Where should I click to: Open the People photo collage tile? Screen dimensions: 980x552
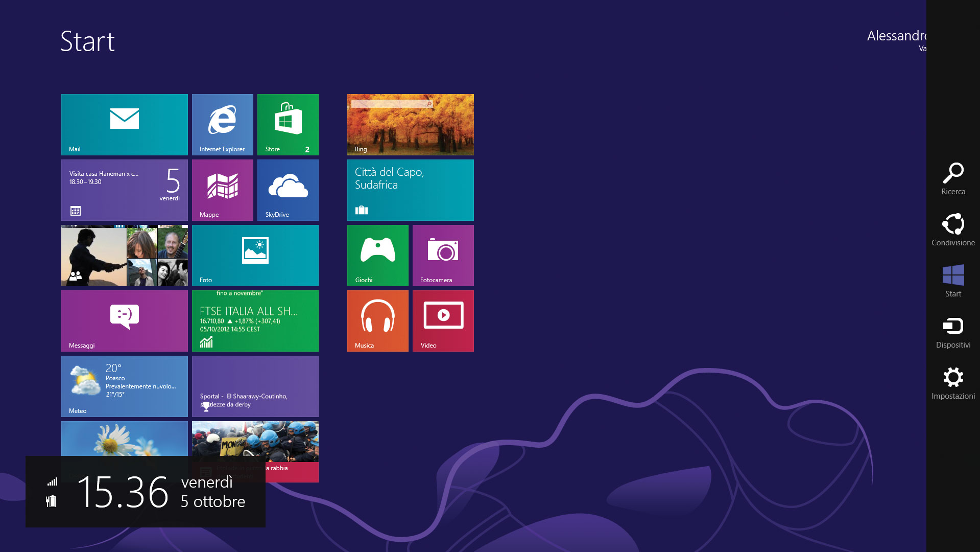click(x=125, y=256)
